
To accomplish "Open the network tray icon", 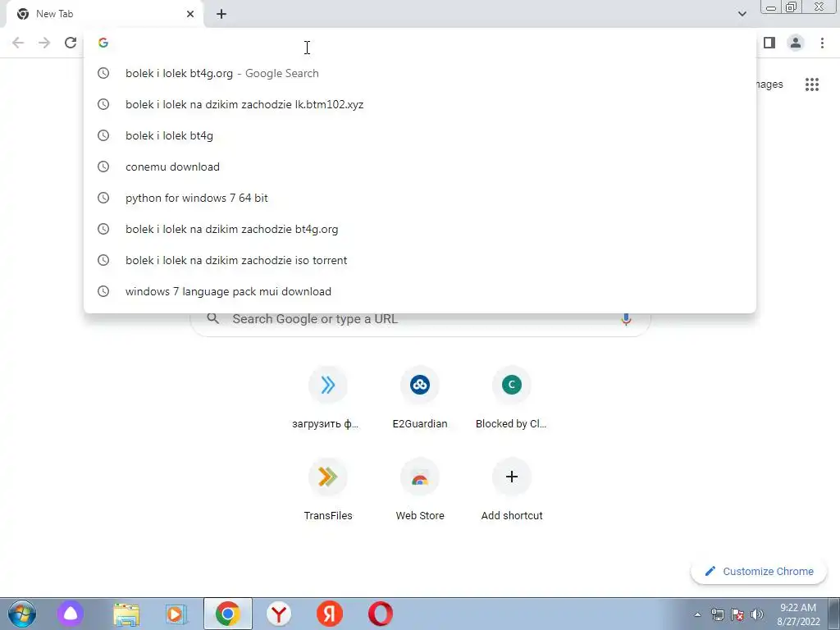I will coord(717,614).
